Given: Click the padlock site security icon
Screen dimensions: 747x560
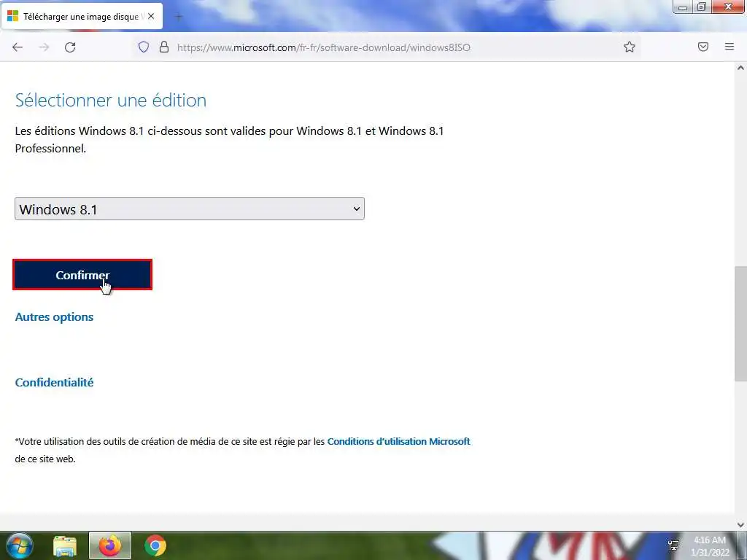Looking at the screenshot, I should point(164,47).
